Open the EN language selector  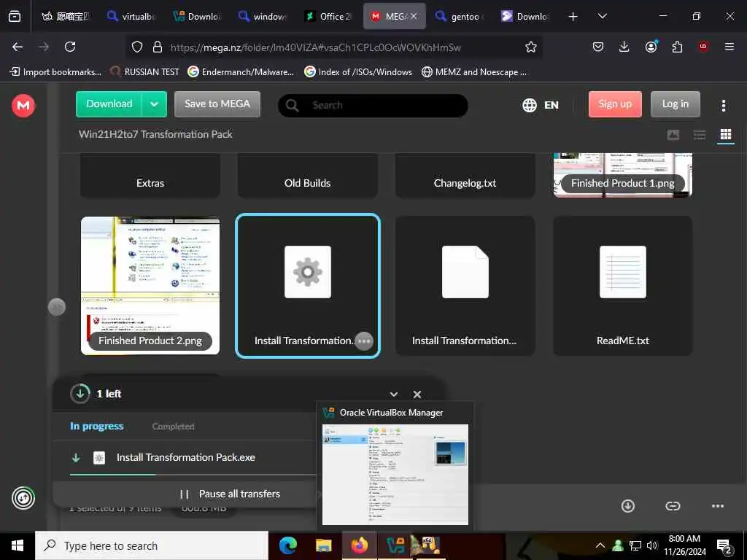(x=541, y=105)
